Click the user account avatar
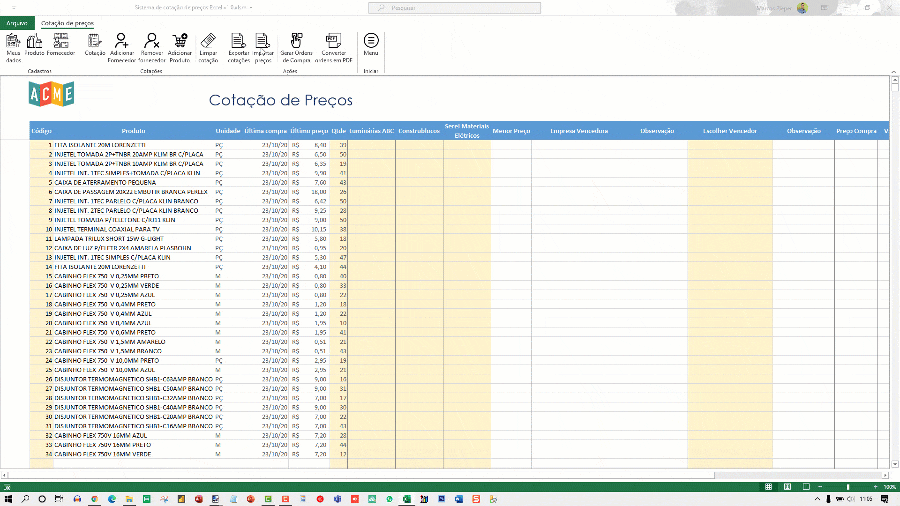Viewport: 900px width, 506px height. (802, 7)
